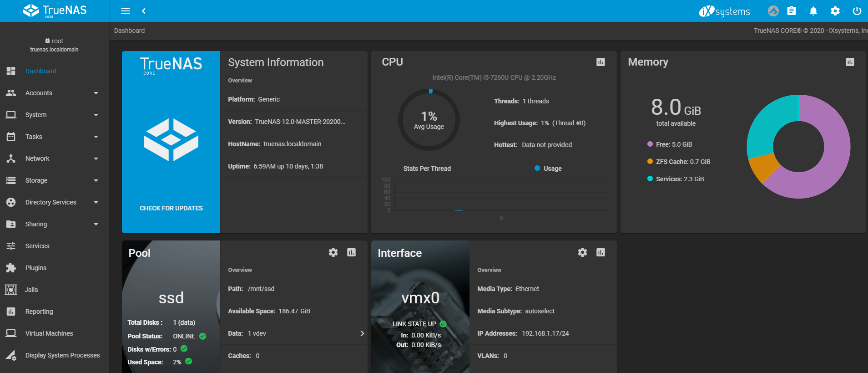
Task: Expand the Sharing menu arrow
Action: (96, 225)
